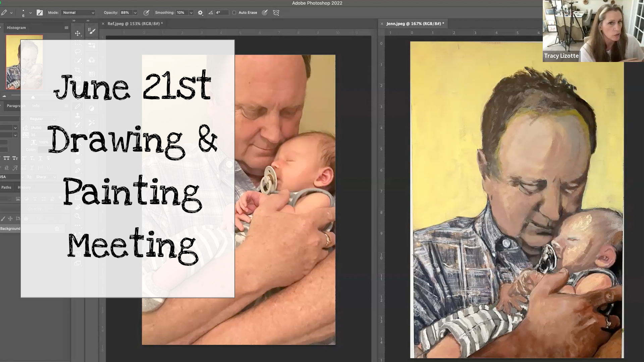Screen dimensions: 644x362
Task: Close the Jenn.jpeg document tab
Action: (382, 23)
